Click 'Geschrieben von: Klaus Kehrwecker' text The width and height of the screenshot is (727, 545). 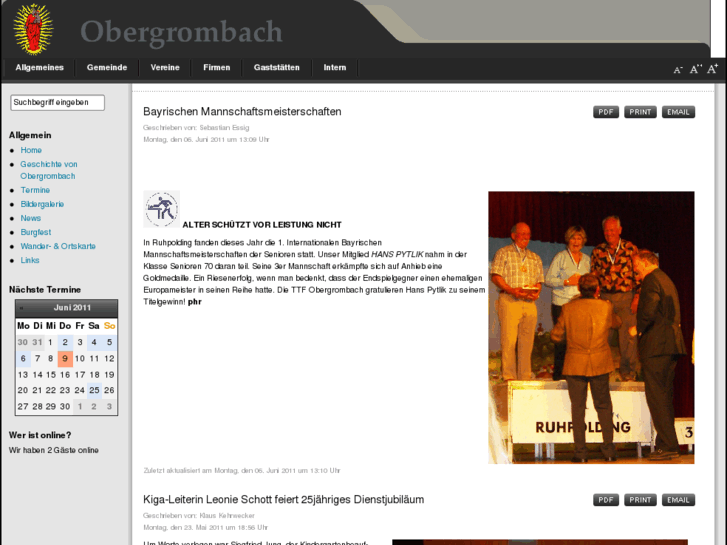pos(199,516)
